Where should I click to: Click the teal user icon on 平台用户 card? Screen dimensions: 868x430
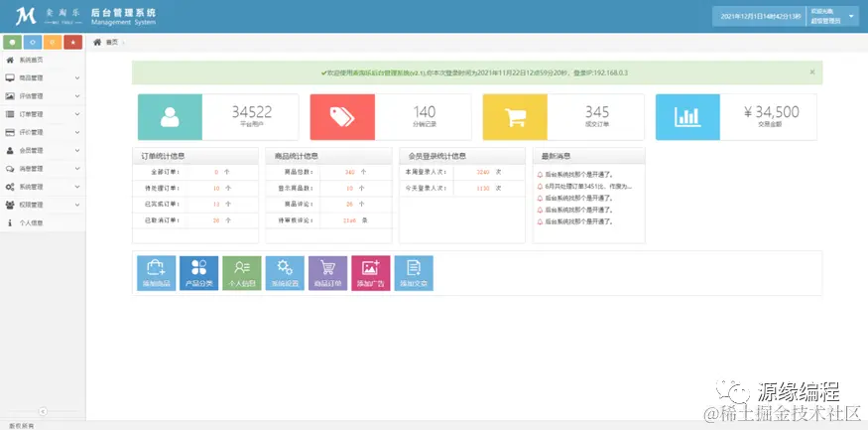click(170, 117)
